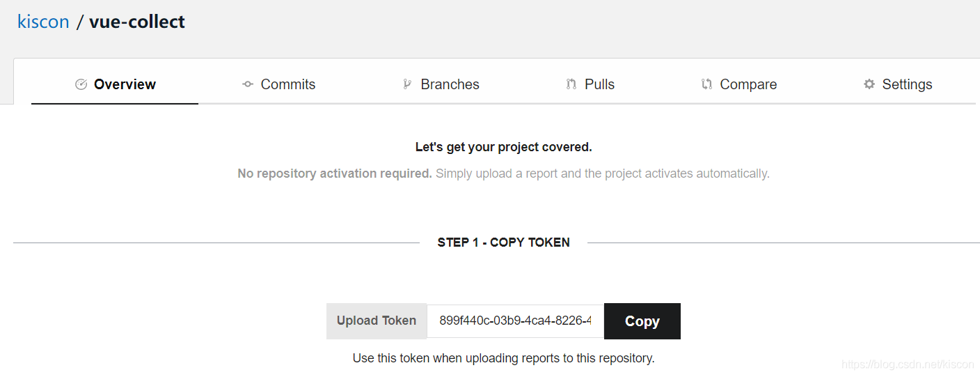Image resolution: width=980 pixels, height=377 pixels.
Task: Select the Pulls tab label
Action: (599, 84)
